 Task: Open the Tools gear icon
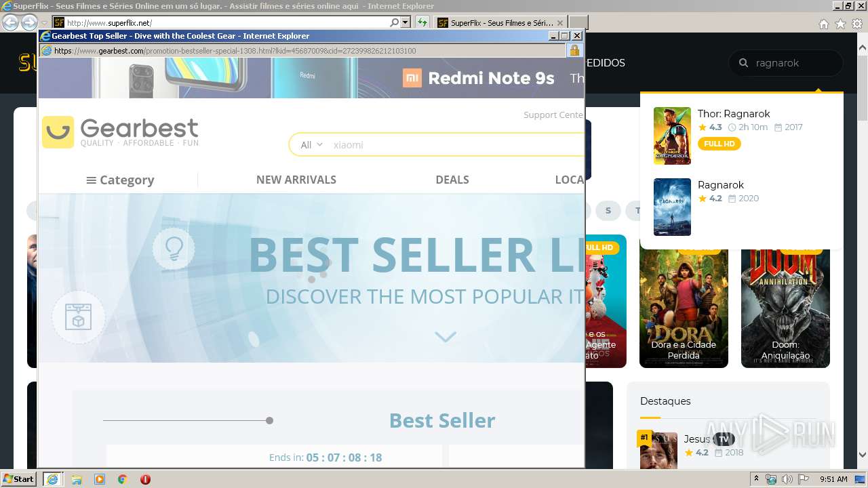point(857,24)
